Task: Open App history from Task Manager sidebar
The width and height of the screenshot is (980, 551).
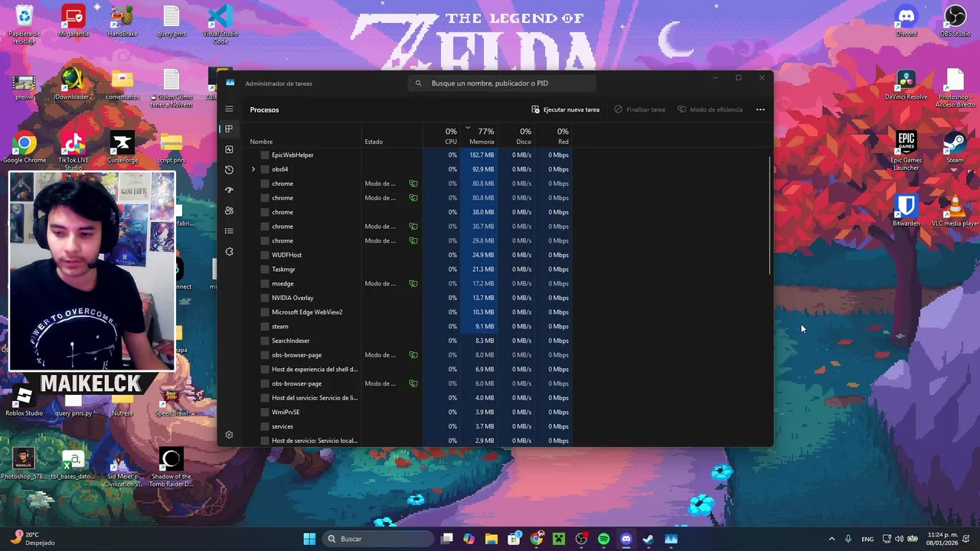Action: 229,170
